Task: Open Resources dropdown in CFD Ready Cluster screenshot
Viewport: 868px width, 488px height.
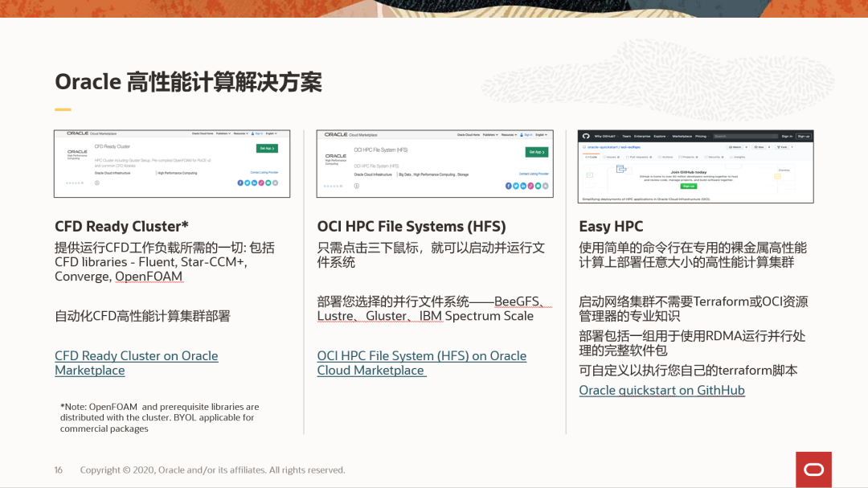Action: pyautogui.click(x=241, y=133)
